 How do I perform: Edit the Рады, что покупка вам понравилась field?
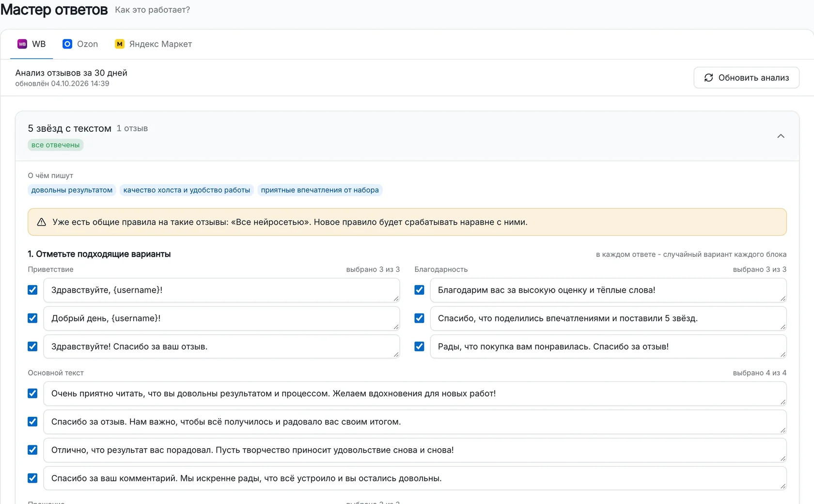[x=608, y=346]
